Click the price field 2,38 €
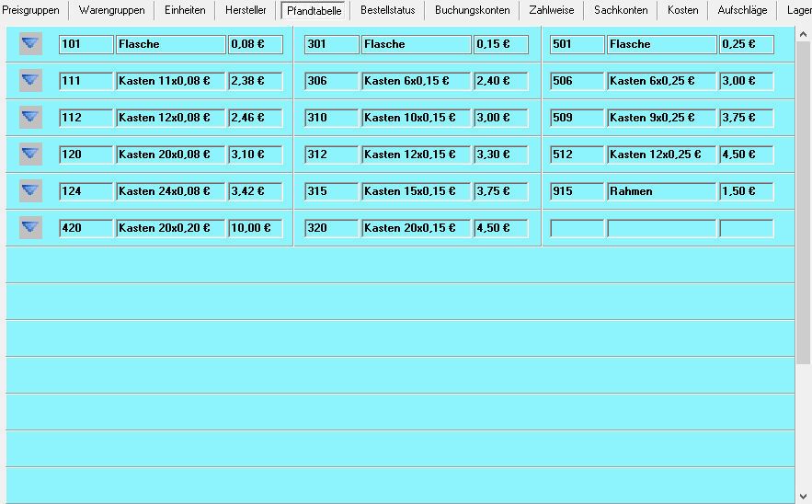Image resolution: width=812 pixels, height=504 pixels. tap(256, 81)
